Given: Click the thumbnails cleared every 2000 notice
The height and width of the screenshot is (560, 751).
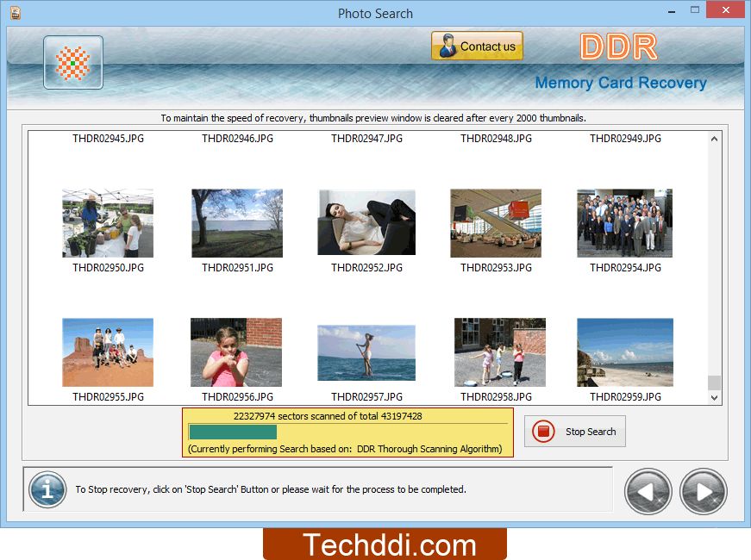Looking at the screenshot, I should pos(373,118).
